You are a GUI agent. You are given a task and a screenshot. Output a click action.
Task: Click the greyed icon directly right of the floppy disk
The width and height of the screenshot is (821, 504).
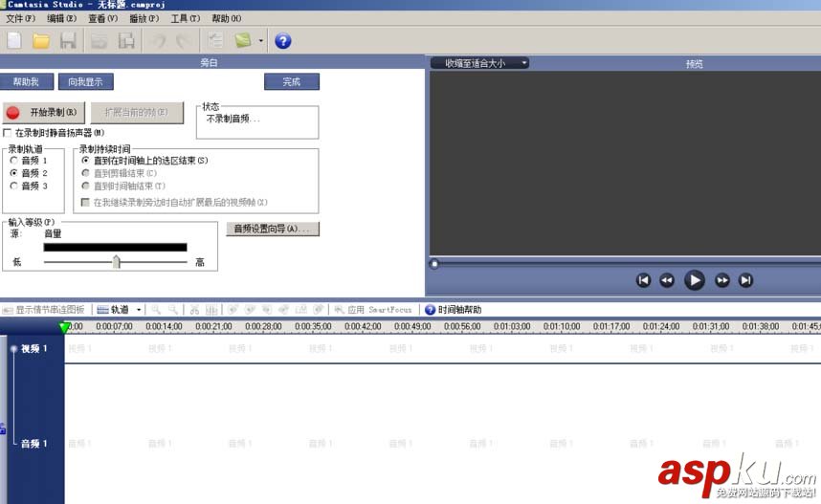coord(99,40)
